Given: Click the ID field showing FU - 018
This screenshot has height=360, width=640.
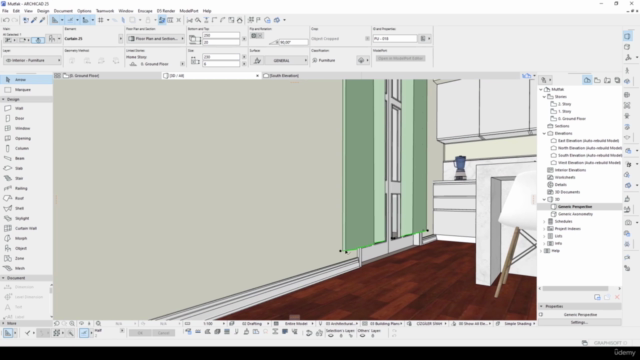Looking at the screenshot, I should click(395, 39).
